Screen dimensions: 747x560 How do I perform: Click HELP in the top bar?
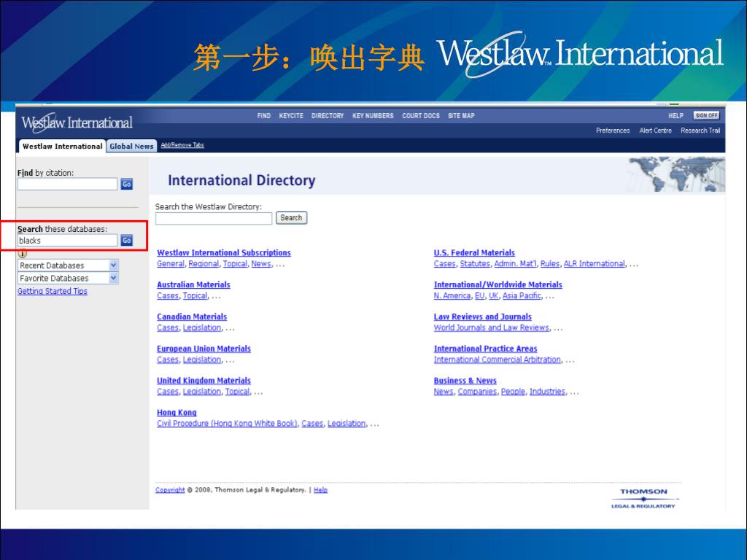(676, 116)
